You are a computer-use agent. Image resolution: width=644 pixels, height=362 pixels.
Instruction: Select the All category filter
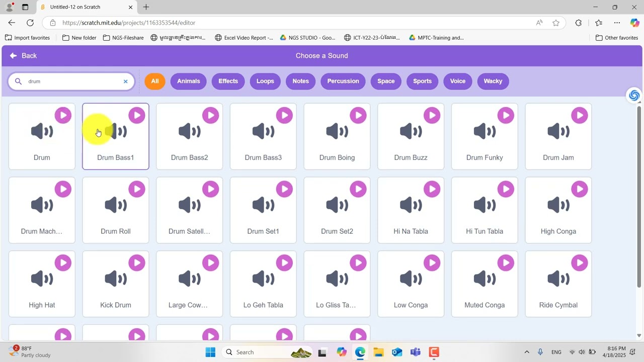point(155,81)
